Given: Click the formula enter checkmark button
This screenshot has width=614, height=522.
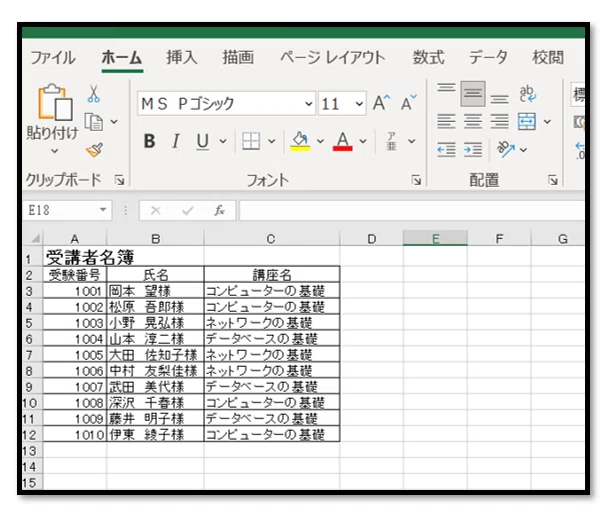Looking at the screenshot, I should (188, 211).
